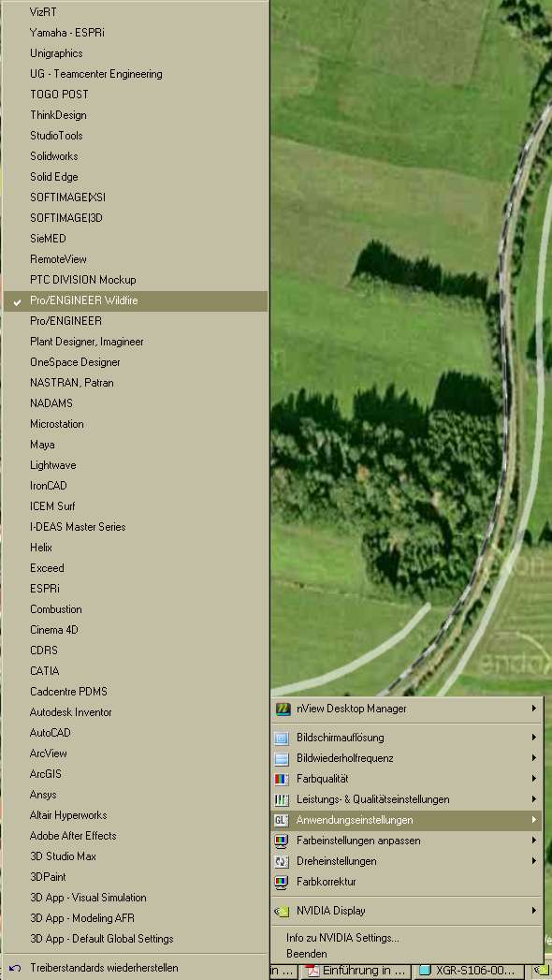This screenshot has height=980, width=552.
Task: Select OneSpace Designer profile
Action: tap(136, 362)
